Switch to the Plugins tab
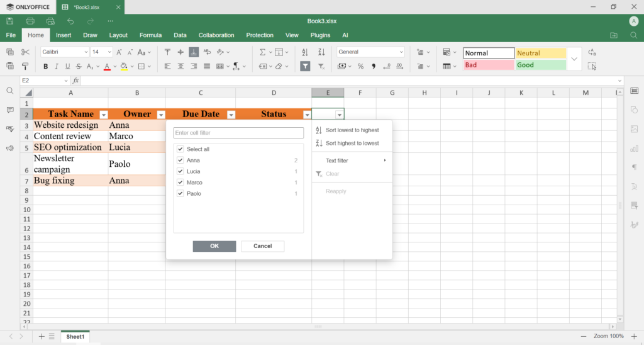644x345 pixels. click(x=320, y=35)
